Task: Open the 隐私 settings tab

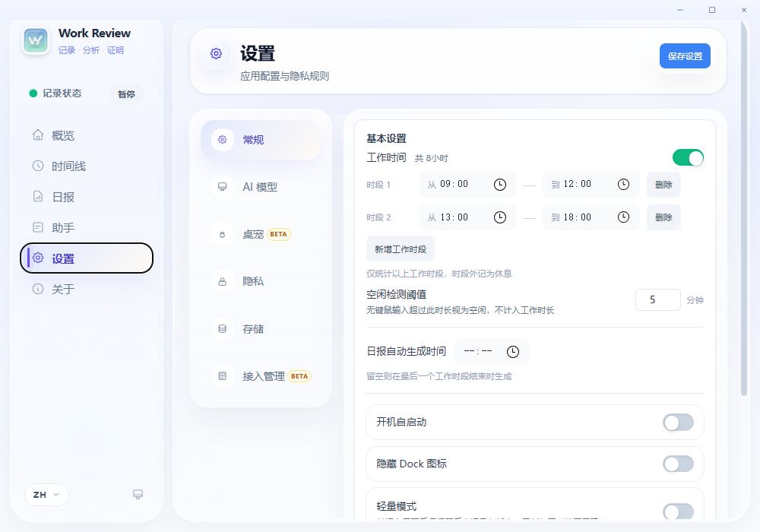Action: pos(261,281)
